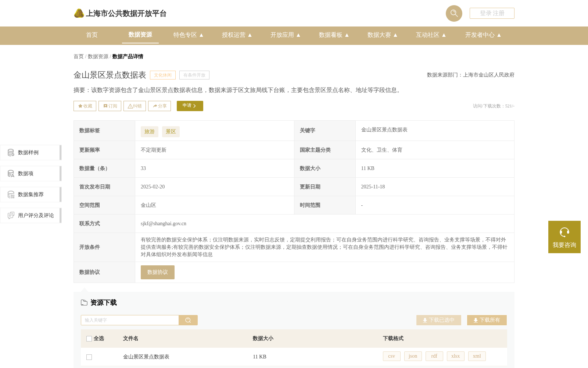Click the 数据来源部门 source department text
This screenshot has width=588, height=368.
[x=471, y=75]
